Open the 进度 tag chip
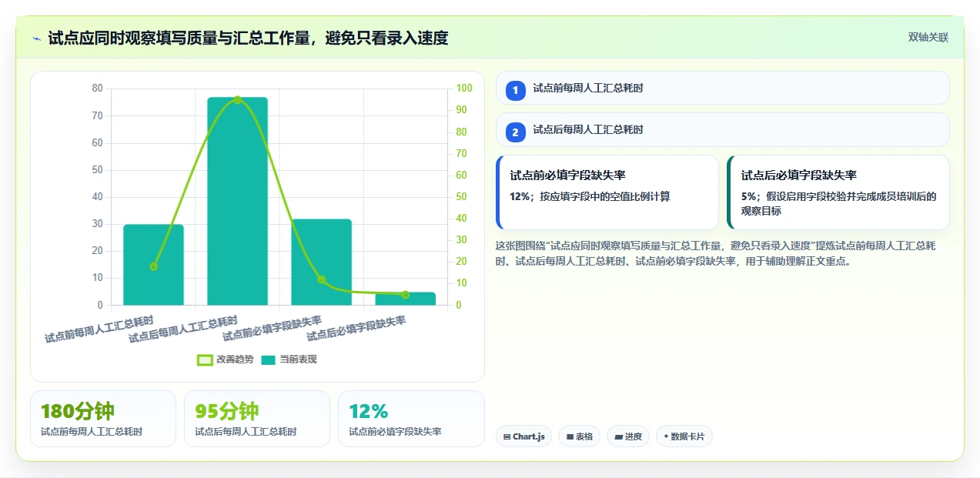This screenshot has height=478, width=980. (x=628, y=436)
